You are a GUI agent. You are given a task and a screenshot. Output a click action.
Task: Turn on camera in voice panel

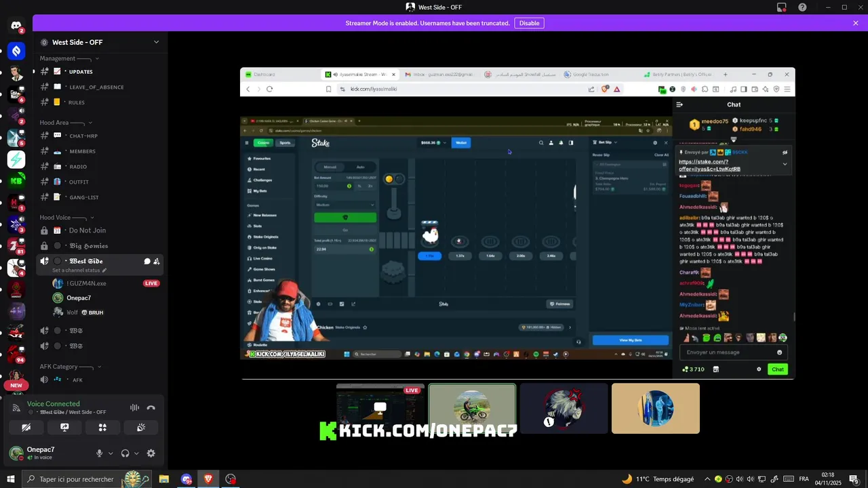(26, 428)
